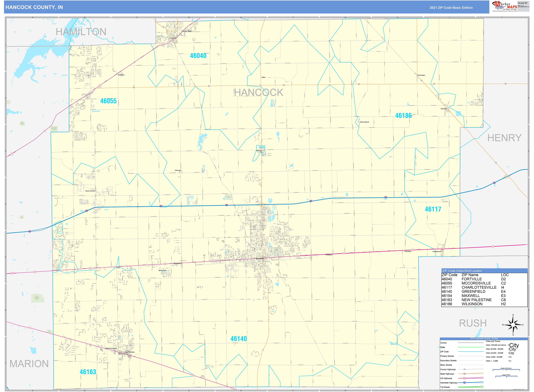Image resolution: width=534 pixels, height=392 pixels.
Task: Click the Interstate Highways shield symbol in legend
Action: click(464, 383)
